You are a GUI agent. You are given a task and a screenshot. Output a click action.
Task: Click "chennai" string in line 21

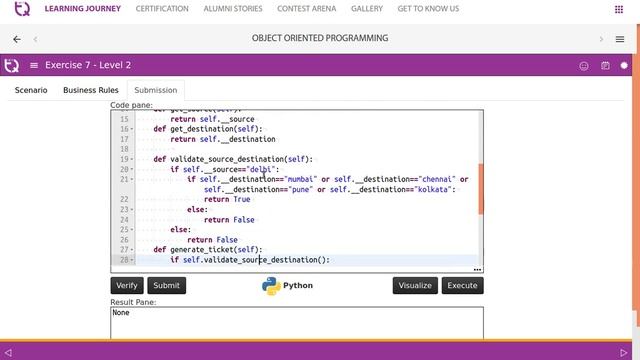click(437, 179)
